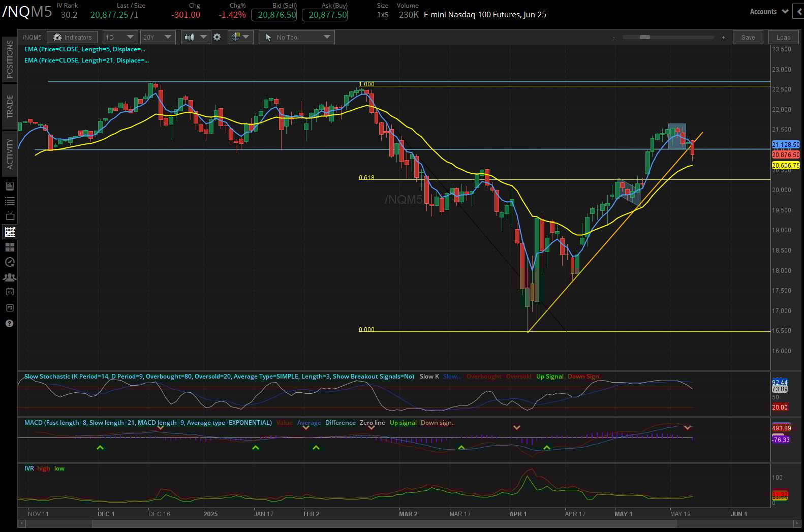
Task: Click the Zero line legend label
Action: pyautogui.click(x=373, y=423)
